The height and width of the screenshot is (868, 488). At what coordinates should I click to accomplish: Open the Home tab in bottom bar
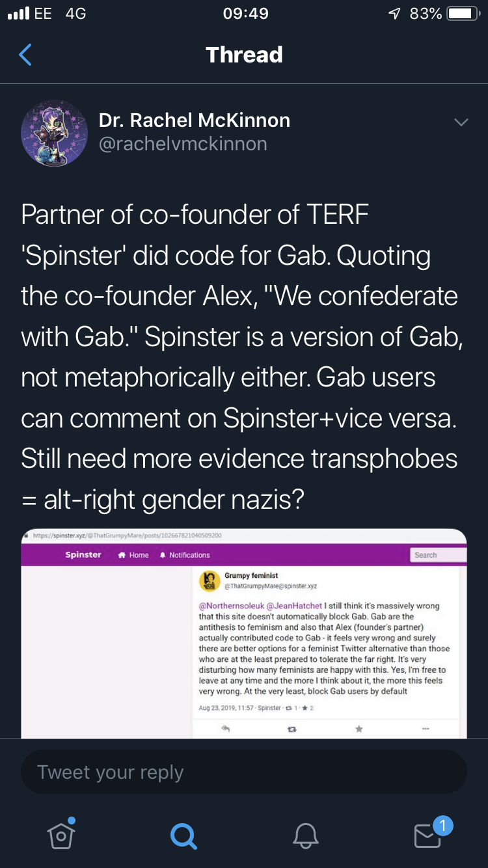pyautogui.click(x=61, y=835)
